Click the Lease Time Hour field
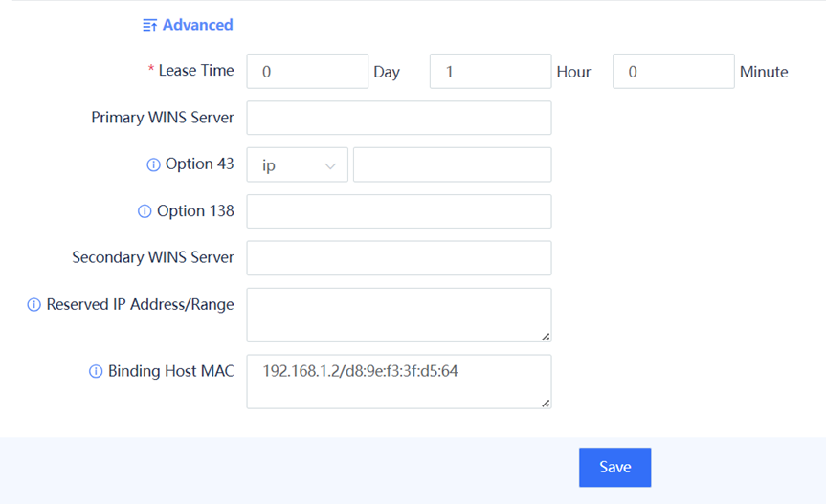The height and width of the screenshot is (504, 826). click(x=490, y=72)
